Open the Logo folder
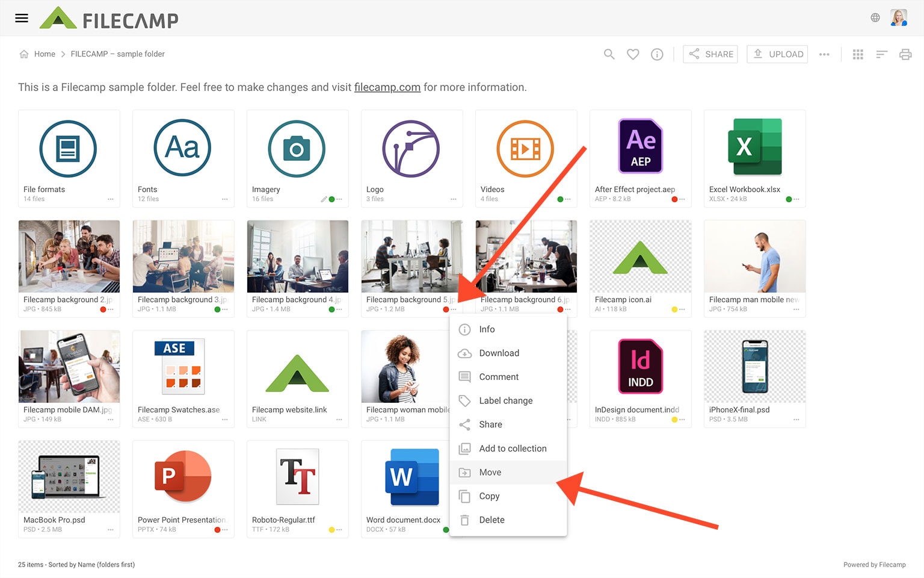 tap(411, 148)
